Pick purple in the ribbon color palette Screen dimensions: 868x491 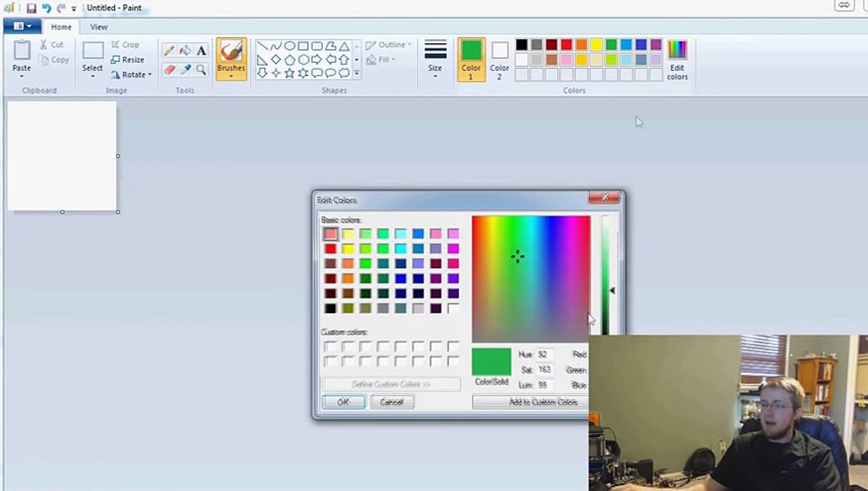coord(656,44)
